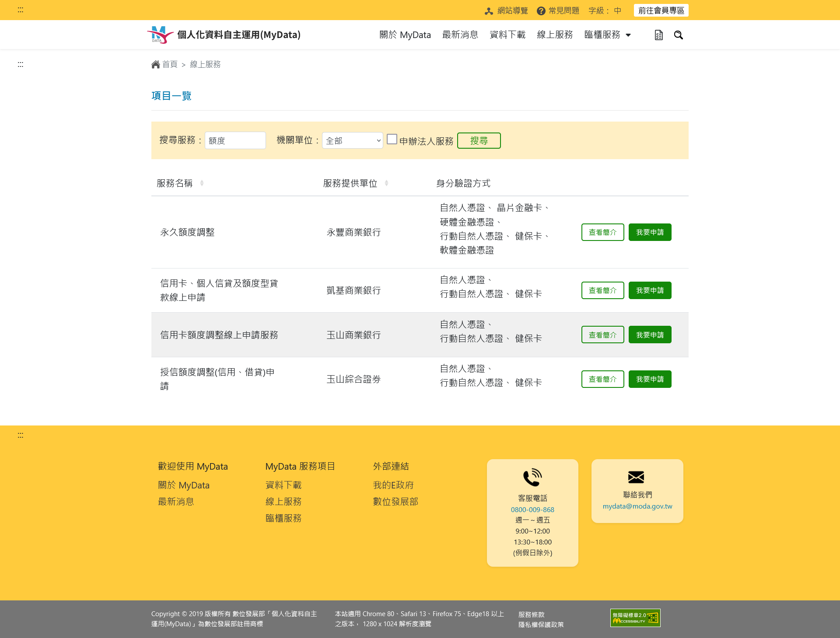Toggle the 申辦法人服務 checkbox
Image resolution: width=840 pixels, height=638 pixels.
[x=392, y=139]
